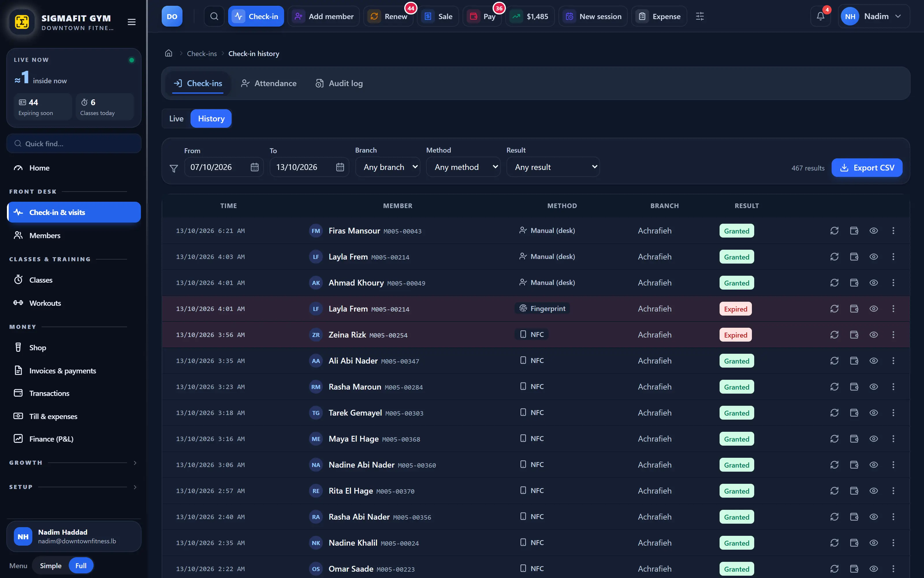
Task: Click renew icon on Firas Mansour row
Action: point(834,231)
